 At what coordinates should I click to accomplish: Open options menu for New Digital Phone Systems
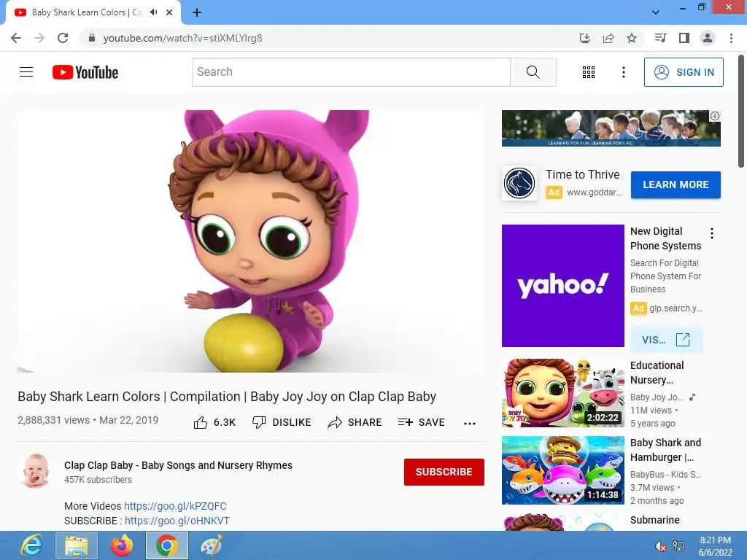click(712, 233)
